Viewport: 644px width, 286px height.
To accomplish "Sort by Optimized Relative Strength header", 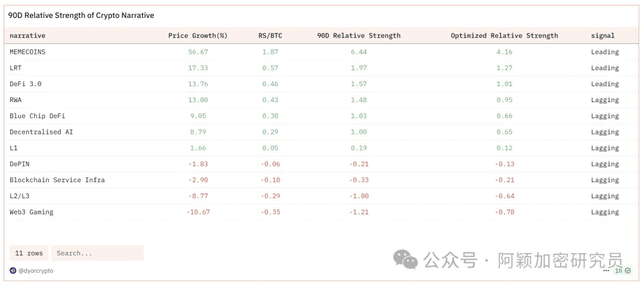I will 504,36.
